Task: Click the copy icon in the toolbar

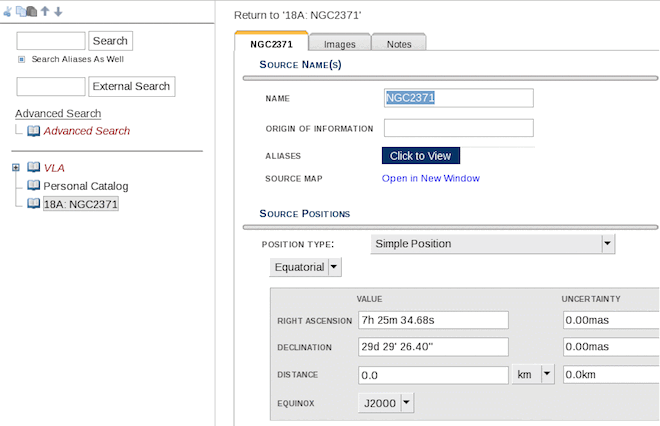Action: [19, 11]
